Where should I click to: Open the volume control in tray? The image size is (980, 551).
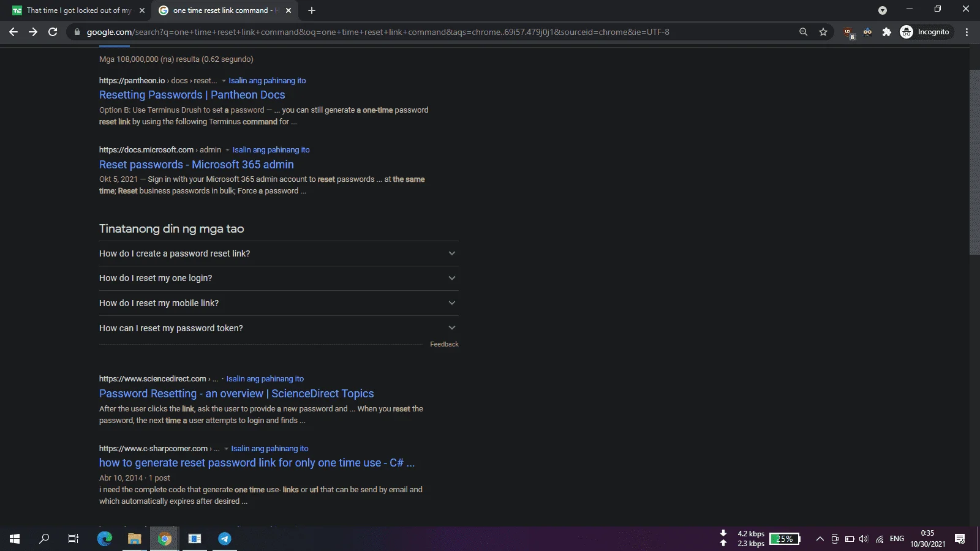tap(864, 539)
